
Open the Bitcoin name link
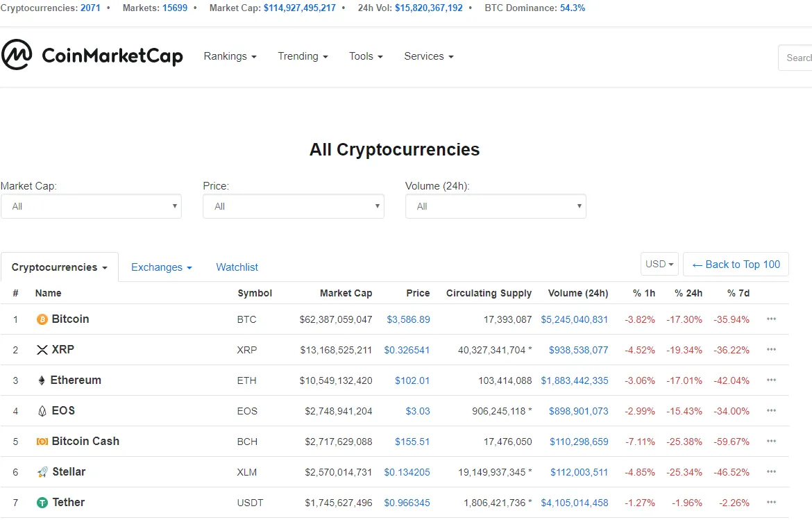[x=70, y=319]
